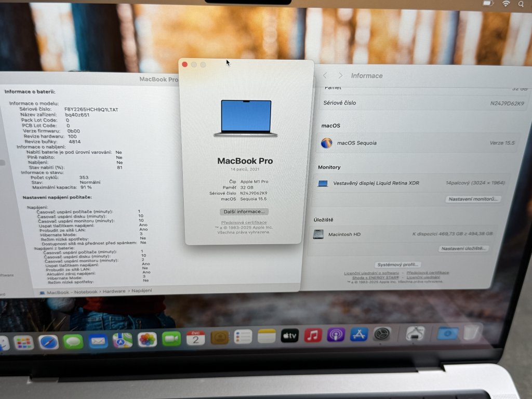Open the 'Další informace...' button
Image resolution: width=532 pixels, height=399 pixels.
(244, 211)
